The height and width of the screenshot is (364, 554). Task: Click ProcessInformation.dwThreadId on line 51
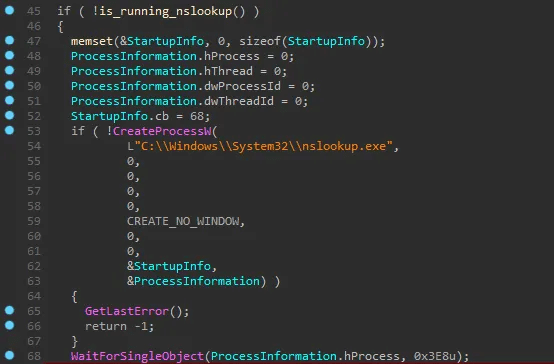(172, 101)
